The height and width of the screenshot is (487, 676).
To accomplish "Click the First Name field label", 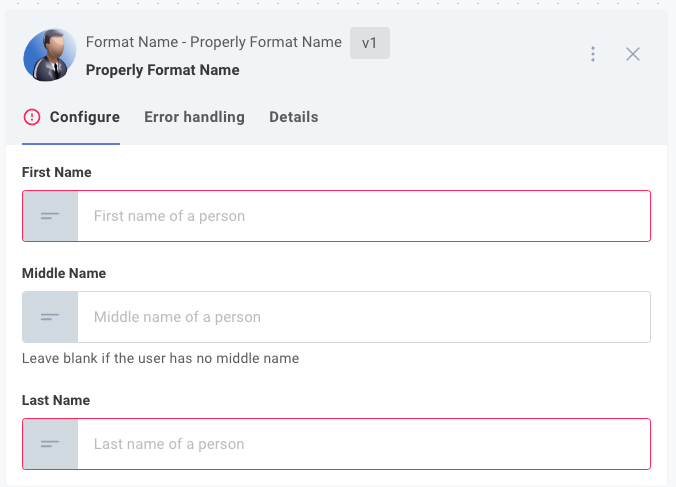I will pyautogui.click(x=56, y=172).
